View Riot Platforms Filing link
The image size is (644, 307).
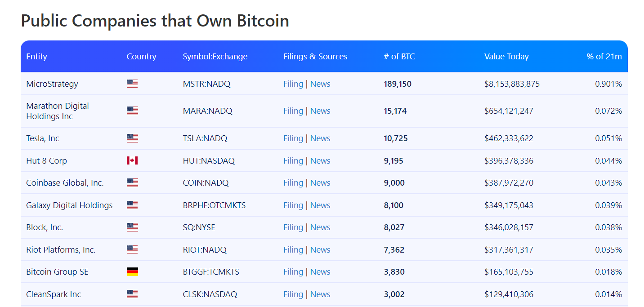pos(293,250)
